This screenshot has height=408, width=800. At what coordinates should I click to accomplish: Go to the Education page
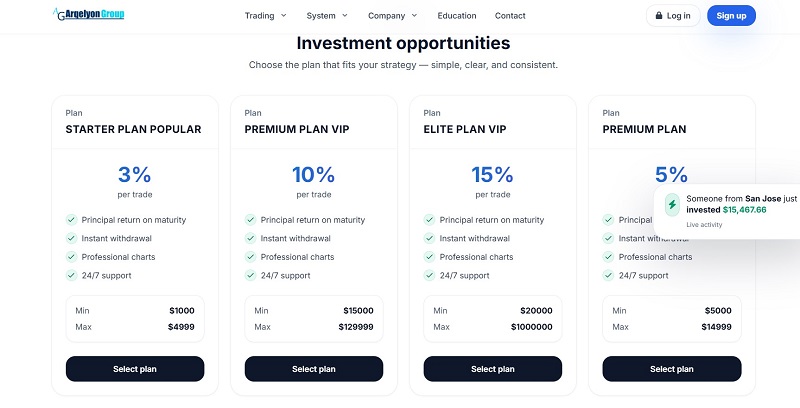pyautogui.click(x=457, y=16)
